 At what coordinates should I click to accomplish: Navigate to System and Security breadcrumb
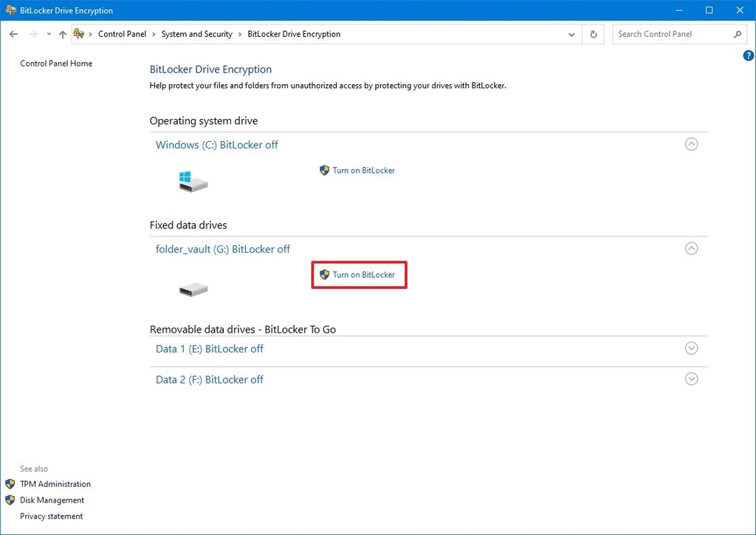(196, 34)
